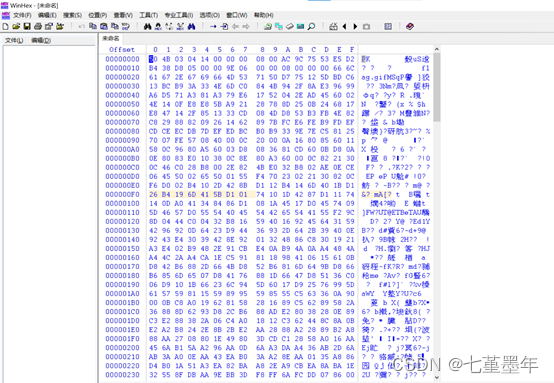Click the column header F in the hex view
The width and height of the screenshot is (554, 383).
352,50
